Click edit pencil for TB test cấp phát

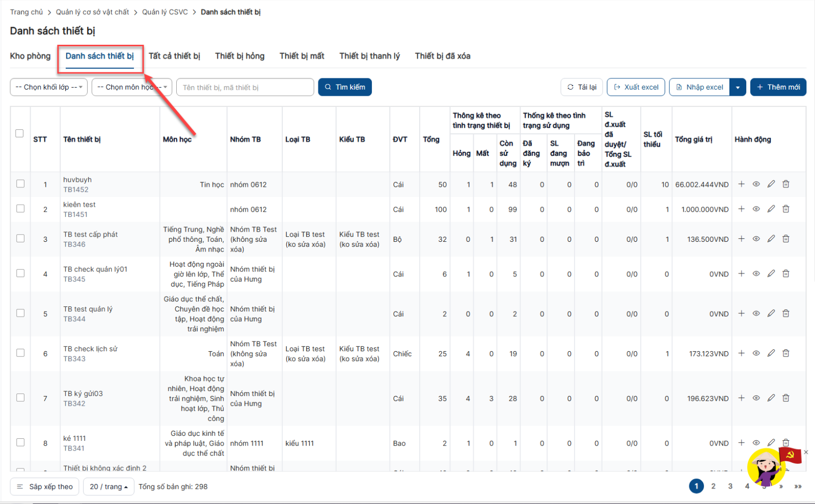coord(771,239)
